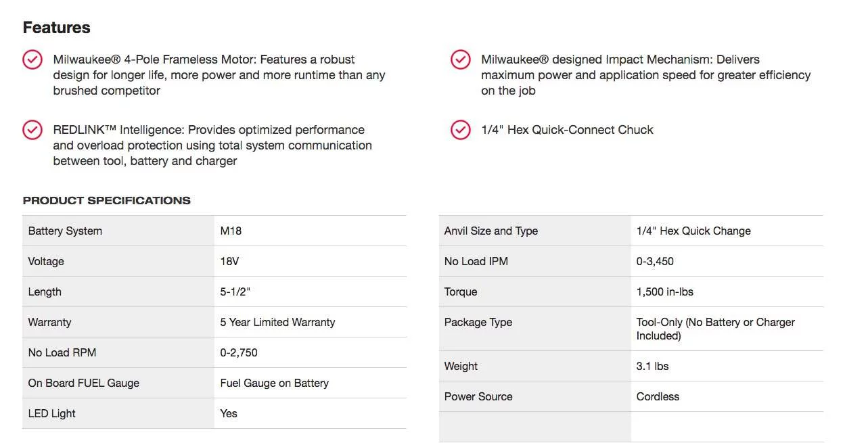Screen dimensions: 868x443
Task: Click the "PRODUCT SPECIFICATIONS" heading
Action: (x=107, y=200)
